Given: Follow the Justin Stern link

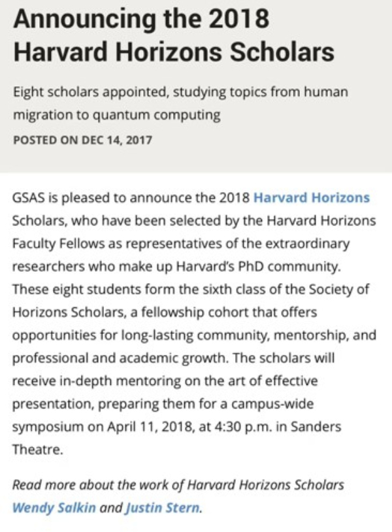Looking at the screenshot, I should pos(163,508).
